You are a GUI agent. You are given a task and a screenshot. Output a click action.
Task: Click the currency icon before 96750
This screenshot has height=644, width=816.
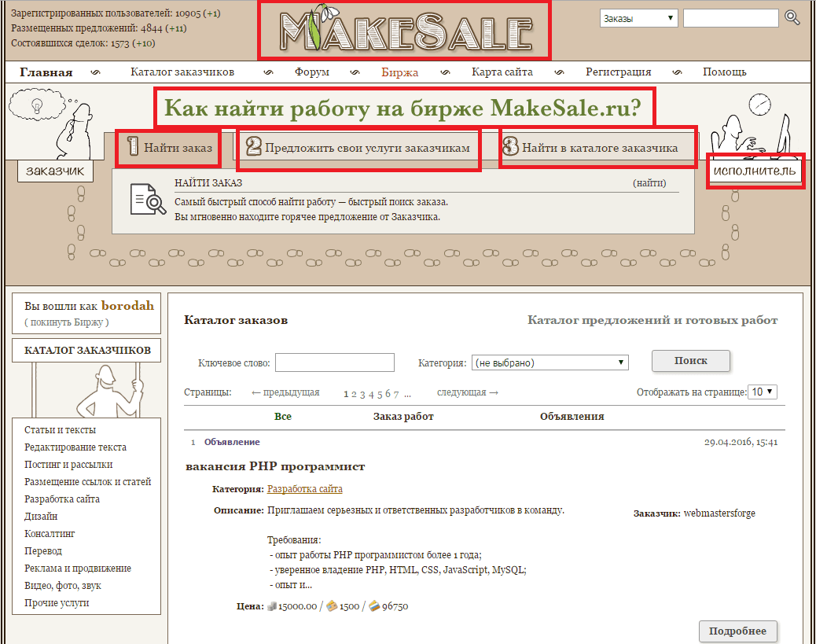[x=374, y=606]
